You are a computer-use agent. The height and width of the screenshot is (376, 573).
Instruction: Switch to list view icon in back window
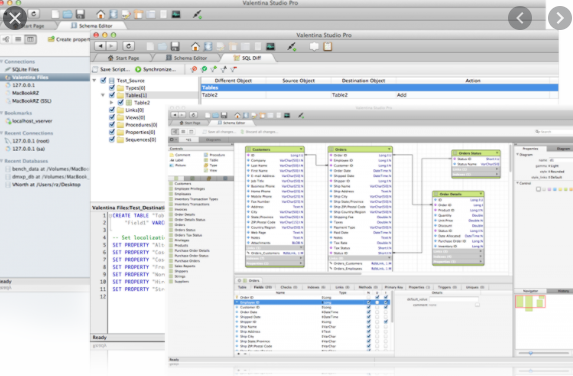[x=18, y=39]
